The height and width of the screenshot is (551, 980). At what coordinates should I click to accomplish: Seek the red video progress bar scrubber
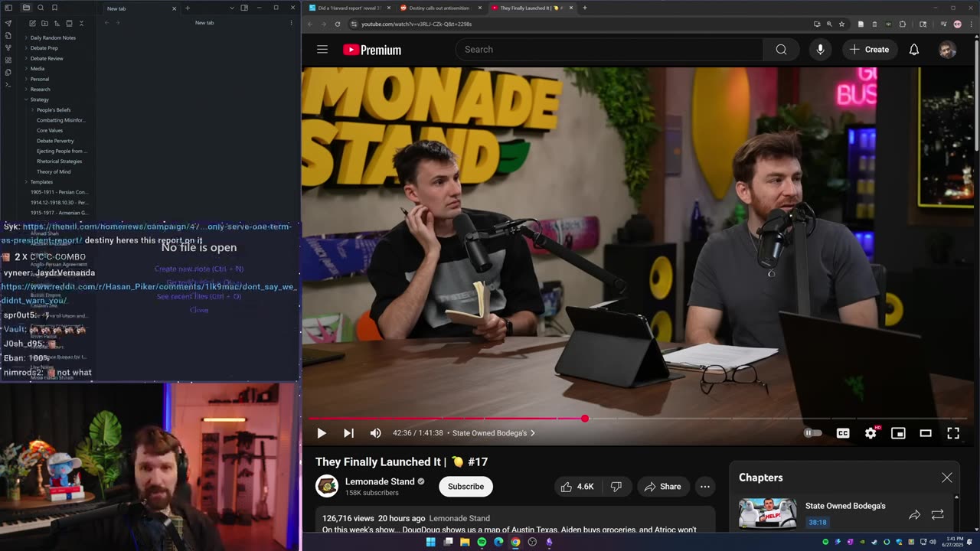click(x=585, y=419)
